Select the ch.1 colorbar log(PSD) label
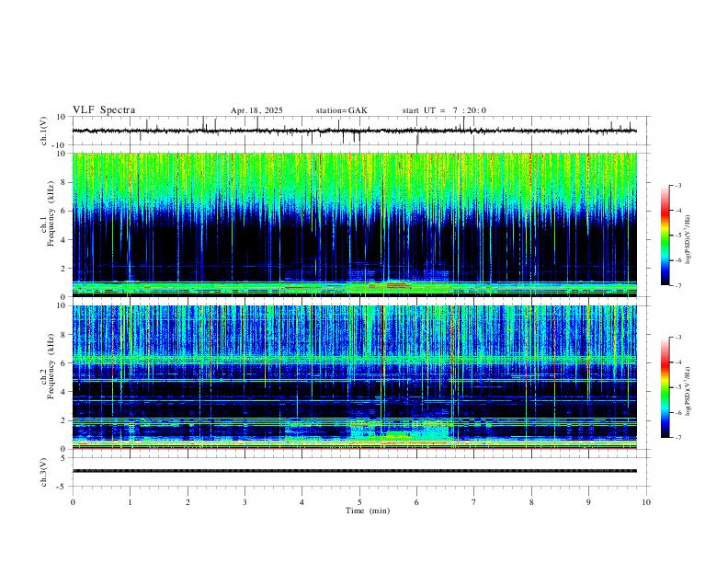728x563 pixels. click(688, 240)
